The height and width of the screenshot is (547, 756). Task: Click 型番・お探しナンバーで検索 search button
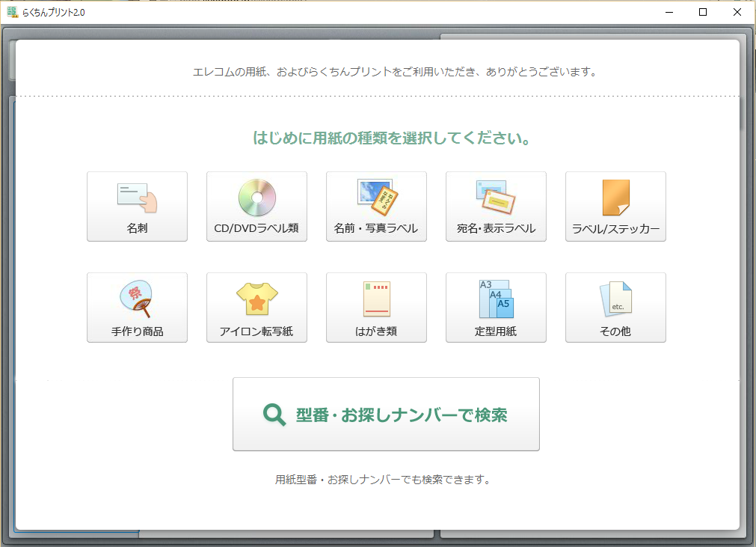click(x=386, y=415)
